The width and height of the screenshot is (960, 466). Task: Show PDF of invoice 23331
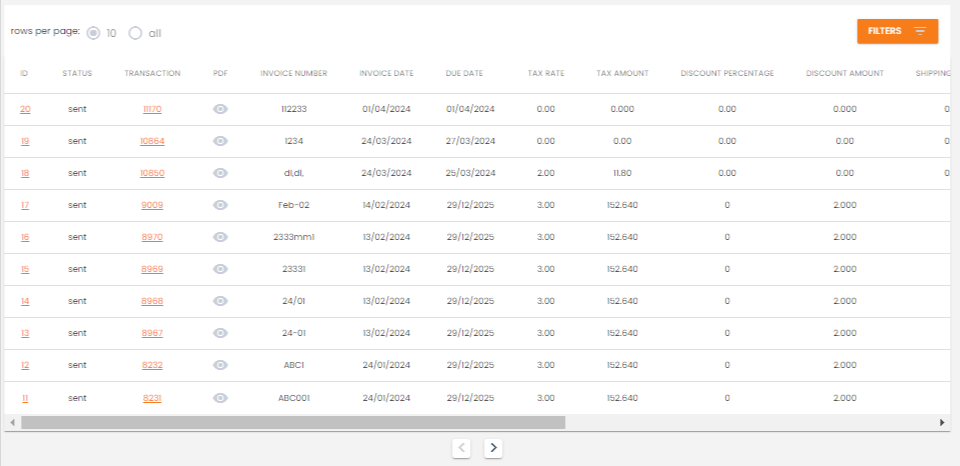(x=220, y=269)
